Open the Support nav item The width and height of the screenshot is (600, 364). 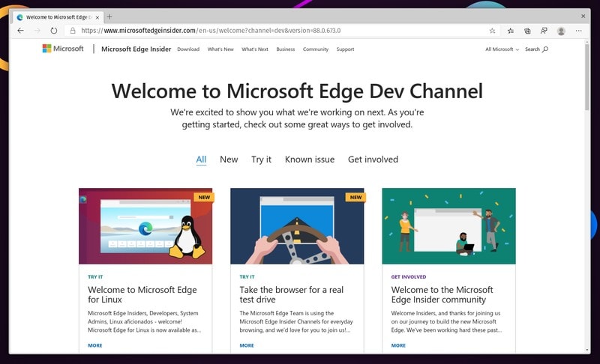[345, 49]
